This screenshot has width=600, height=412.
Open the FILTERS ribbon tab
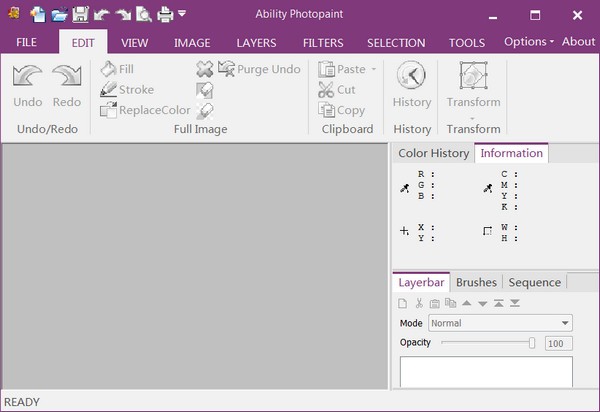(322, 43)
